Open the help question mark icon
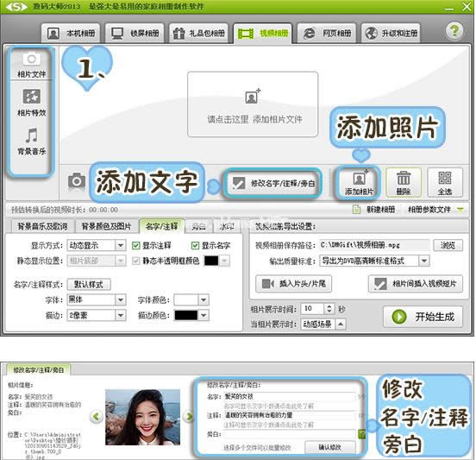Image resolution: width=476 pixels, height=460 pixels. pos(454,31)
